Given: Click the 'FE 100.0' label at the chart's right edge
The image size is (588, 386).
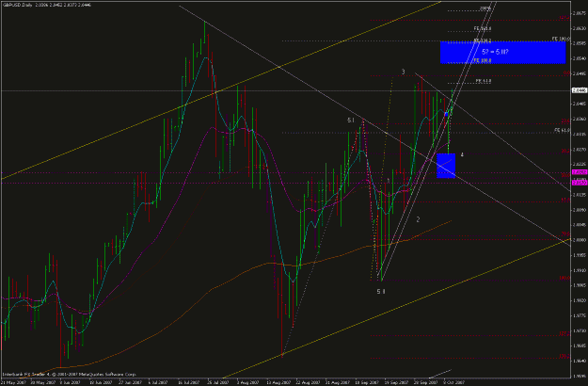Looking at the screenshot, I should [561, 39].
